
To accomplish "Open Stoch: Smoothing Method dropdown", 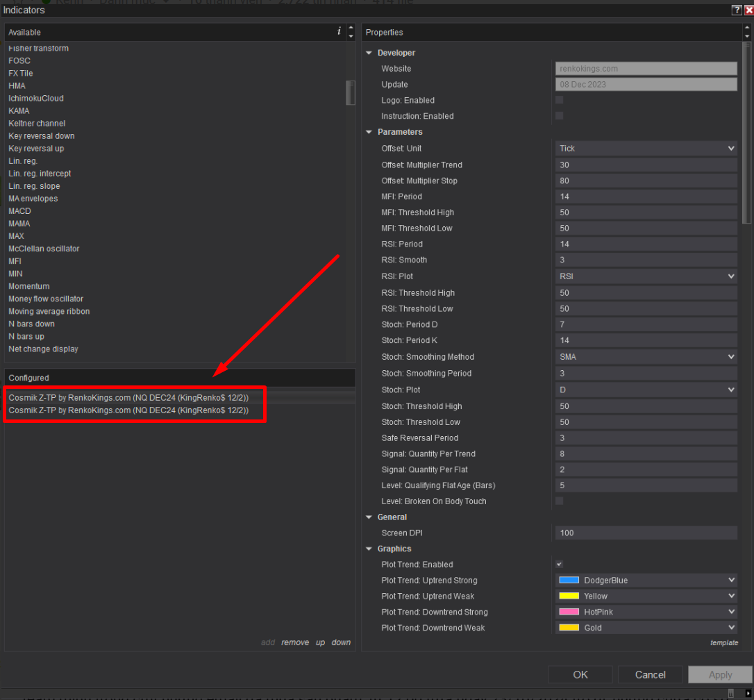I will tap(646, 357).
